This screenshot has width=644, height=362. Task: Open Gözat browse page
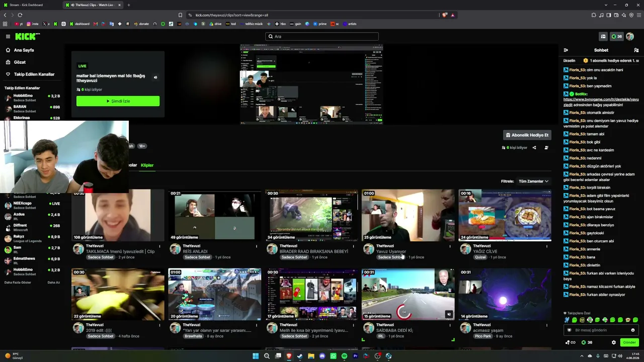(x=20, y=62)
